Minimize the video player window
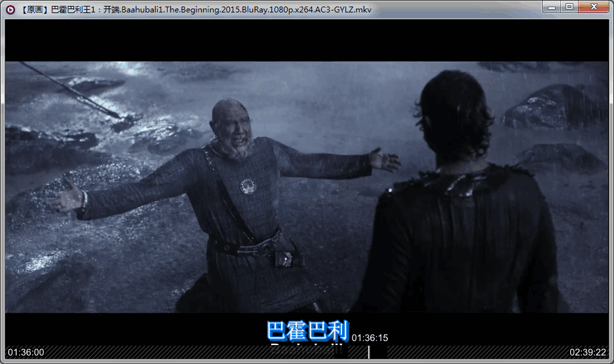614x364 pixels. coord(552,7)
